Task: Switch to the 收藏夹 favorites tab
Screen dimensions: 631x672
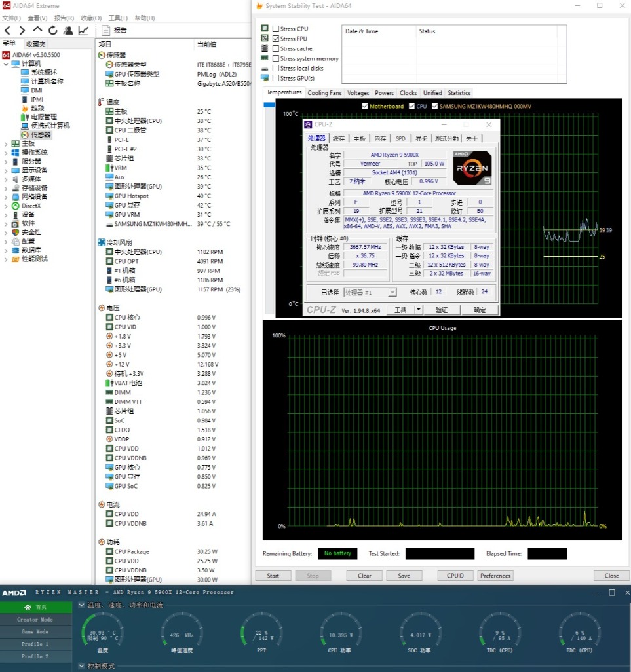Action: click(x=35, y=44)
